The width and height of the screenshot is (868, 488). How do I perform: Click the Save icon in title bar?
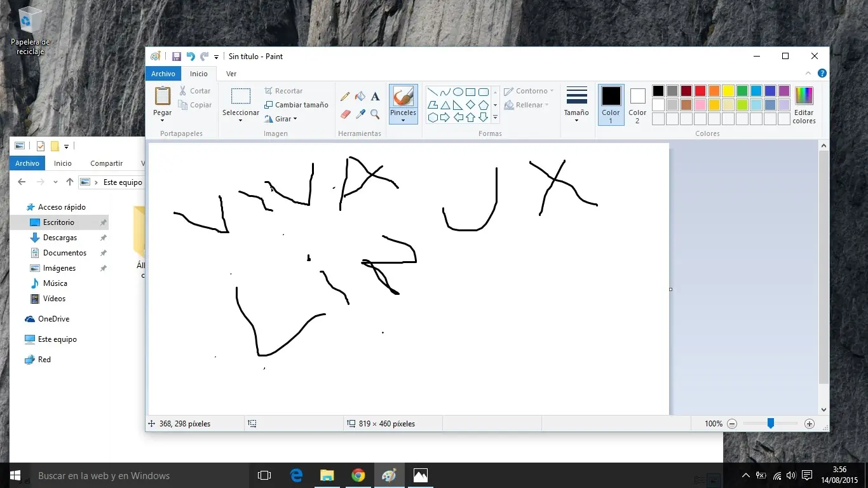click(x=177, y=57)
